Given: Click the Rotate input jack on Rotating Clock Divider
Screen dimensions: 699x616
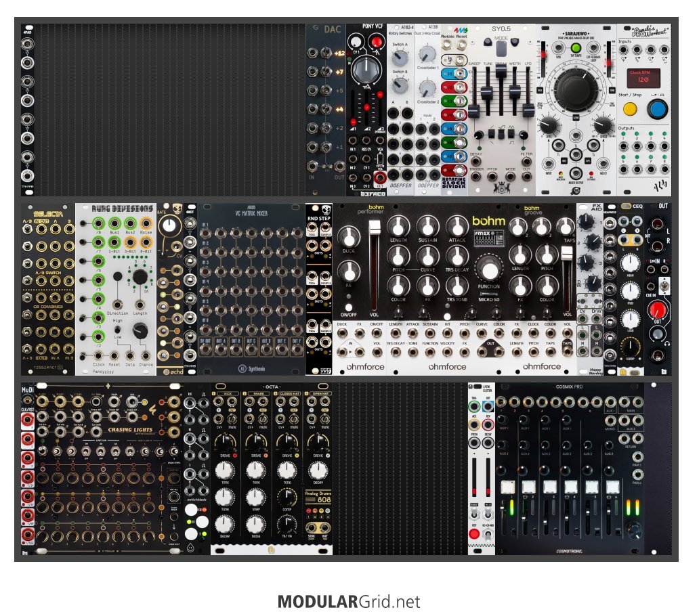Looking at the screenshot, I should pos(446,44).
